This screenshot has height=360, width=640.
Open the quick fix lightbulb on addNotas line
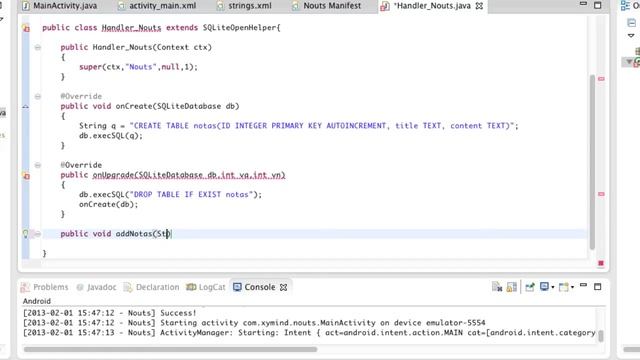click(x=25, y=234)
